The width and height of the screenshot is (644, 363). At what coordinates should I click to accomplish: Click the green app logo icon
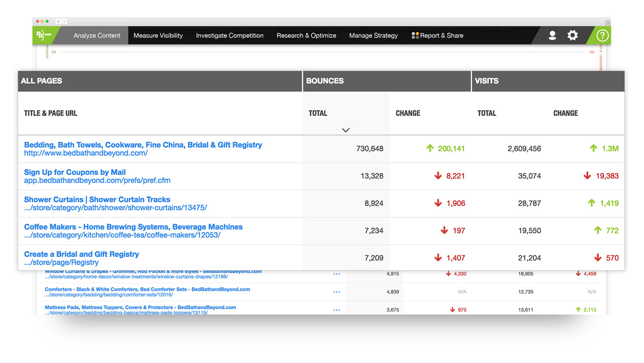[43, 35]
